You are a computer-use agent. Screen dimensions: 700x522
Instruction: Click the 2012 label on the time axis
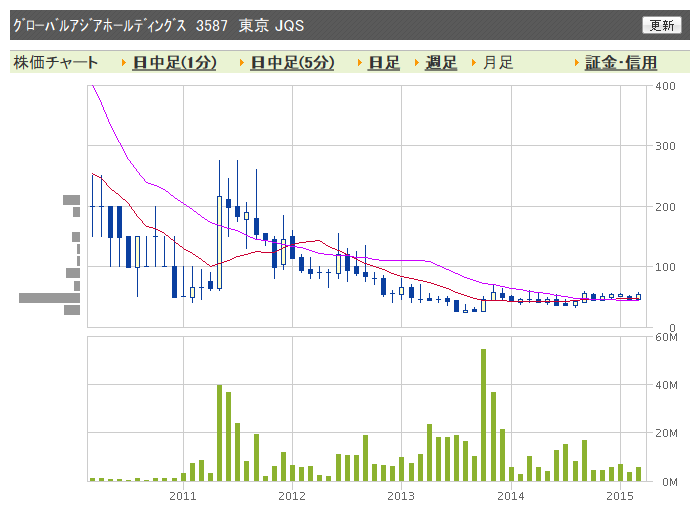292,496
